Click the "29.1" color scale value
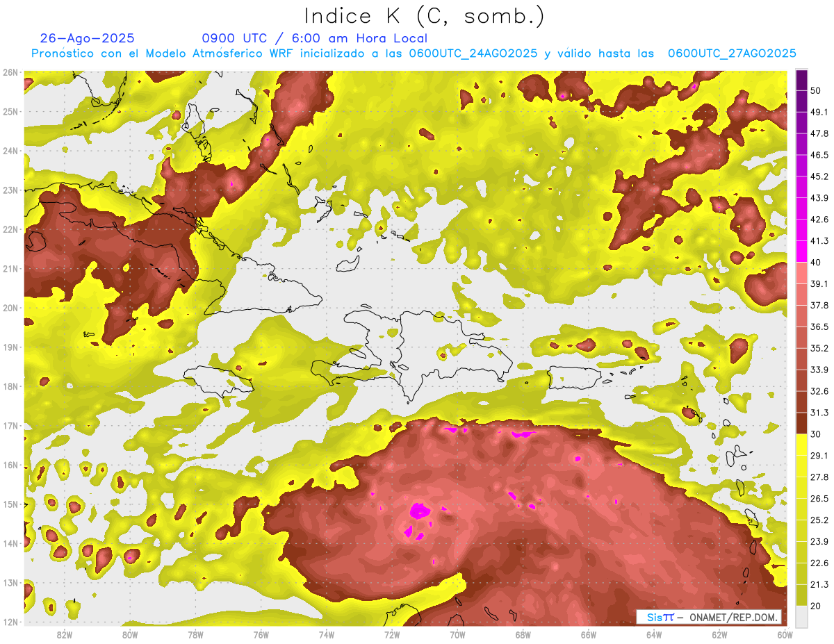Screen dimensions: 834x644 click(819, 456)
